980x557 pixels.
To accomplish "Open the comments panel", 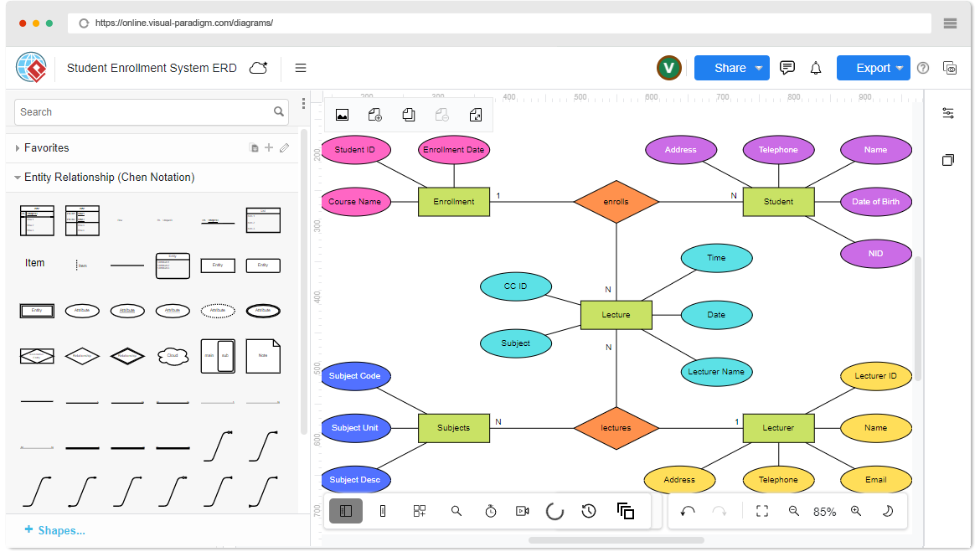I will [x=787, y=68].
